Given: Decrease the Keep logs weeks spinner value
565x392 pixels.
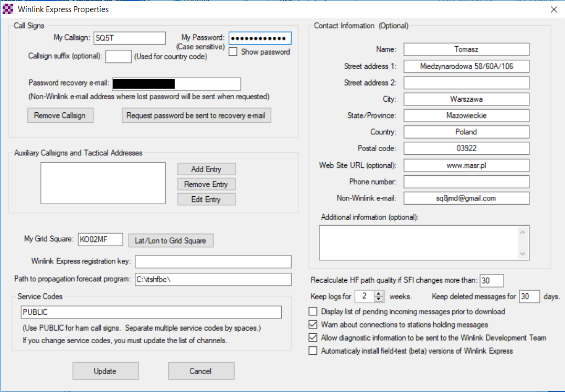Looking at the screenshot, I should (x=379, y=299).
